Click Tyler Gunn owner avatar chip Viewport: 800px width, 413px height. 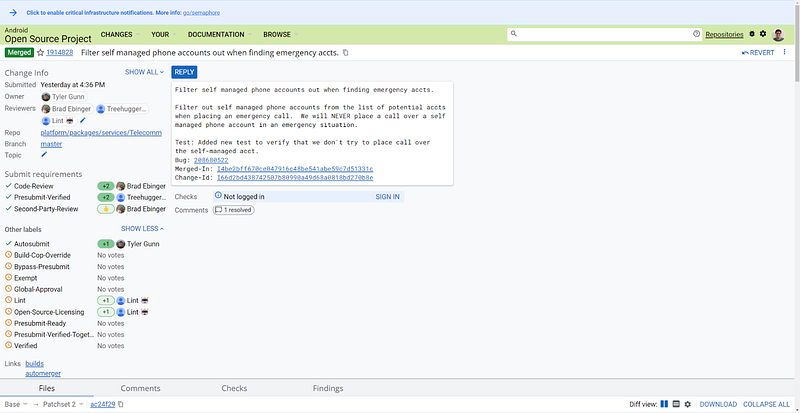[x=64, y=96]
